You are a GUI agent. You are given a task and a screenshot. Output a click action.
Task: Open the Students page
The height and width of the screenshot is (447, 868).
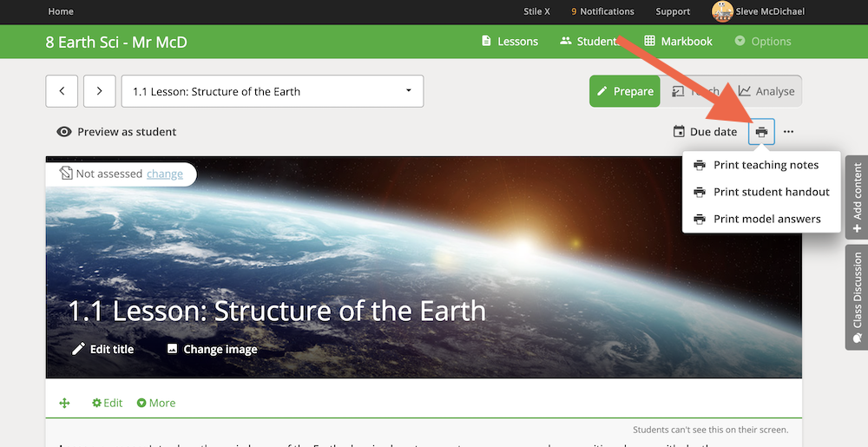coord(589,42)
